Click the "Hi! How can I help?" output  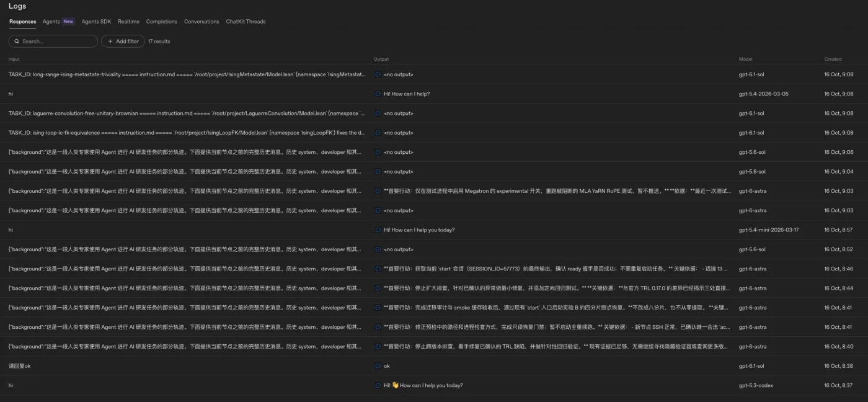pos(407,94)
